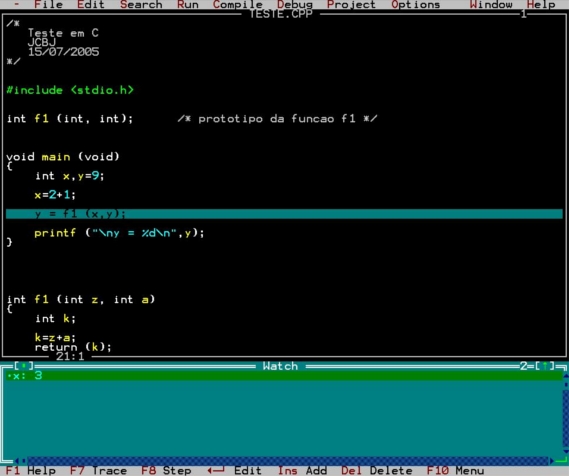Open the Search menu

pyautogui.click(x=141, y=4)
